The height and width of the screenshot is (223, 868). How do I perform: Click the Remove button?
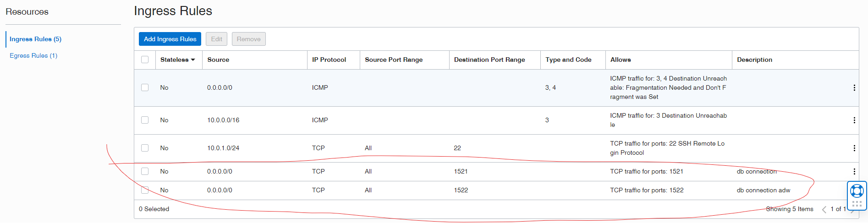[248, 39]
